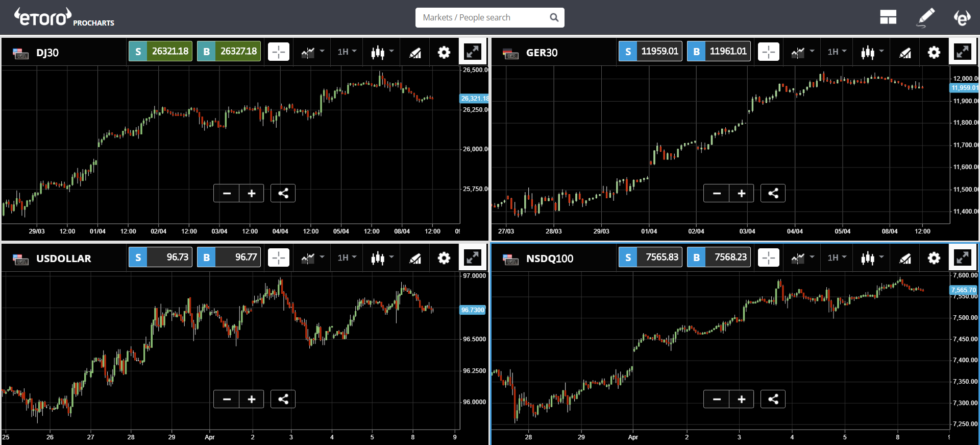
Task: Click the Markets / People search field
Action: pyautogui.click(x=490, y=17)
